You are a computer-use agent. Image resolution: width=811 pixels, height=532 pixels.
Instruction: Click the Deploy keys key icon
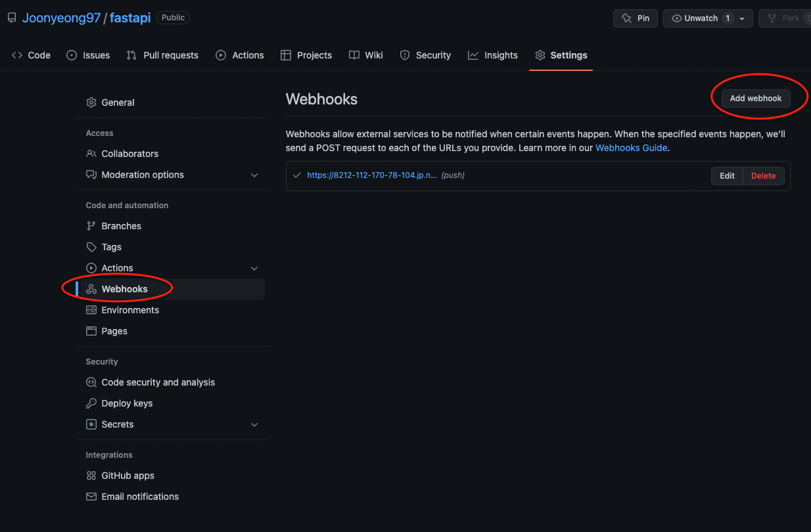pos(91,403)
